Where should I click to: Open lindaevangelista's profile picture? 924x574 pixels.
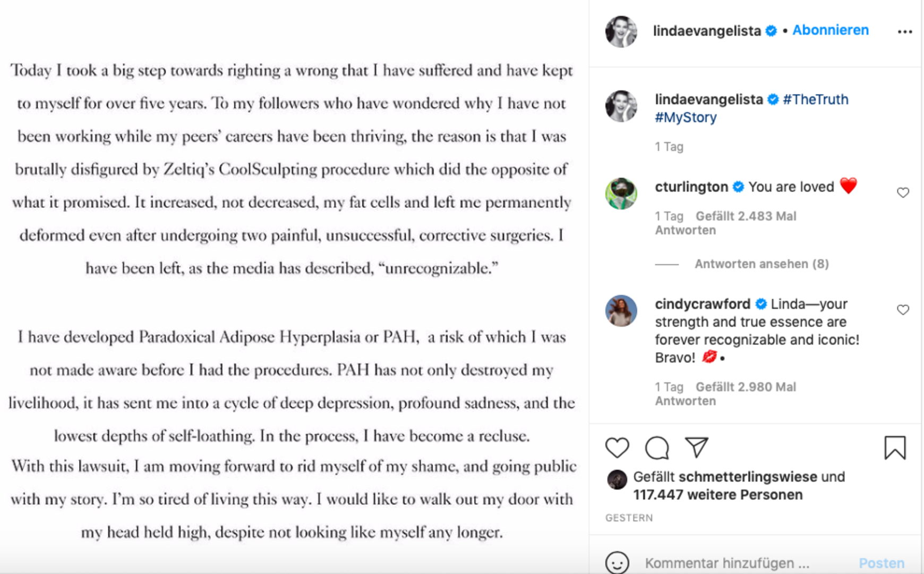click(621, 31)
